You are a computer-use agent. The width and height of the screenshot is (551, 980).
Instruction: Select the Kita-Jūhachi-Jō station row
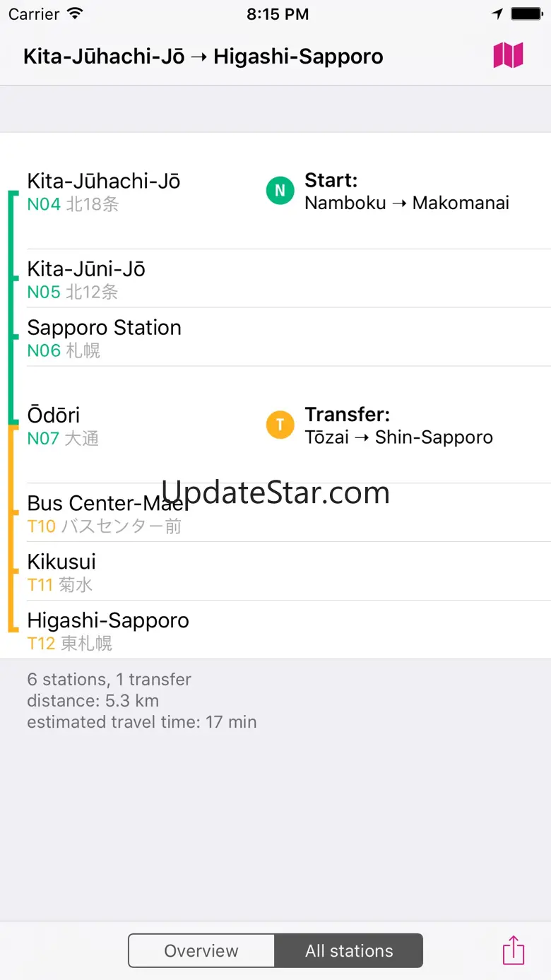click(105, 191)
